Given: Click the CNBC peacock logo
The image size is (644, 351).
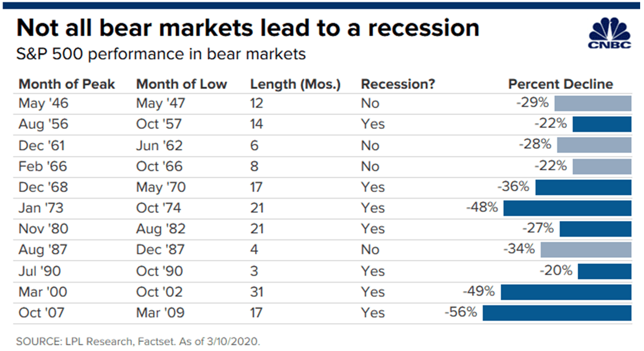Looking at the screenshot, I should pyautogui.click(x=610, y=33).
